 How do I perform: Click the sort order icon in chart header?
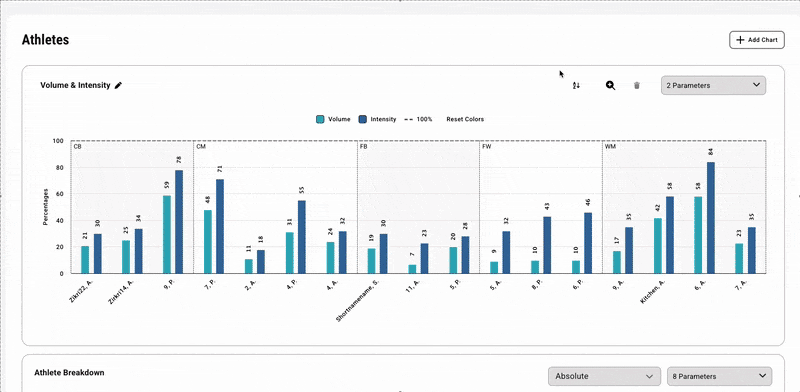[x=576, y=86]
